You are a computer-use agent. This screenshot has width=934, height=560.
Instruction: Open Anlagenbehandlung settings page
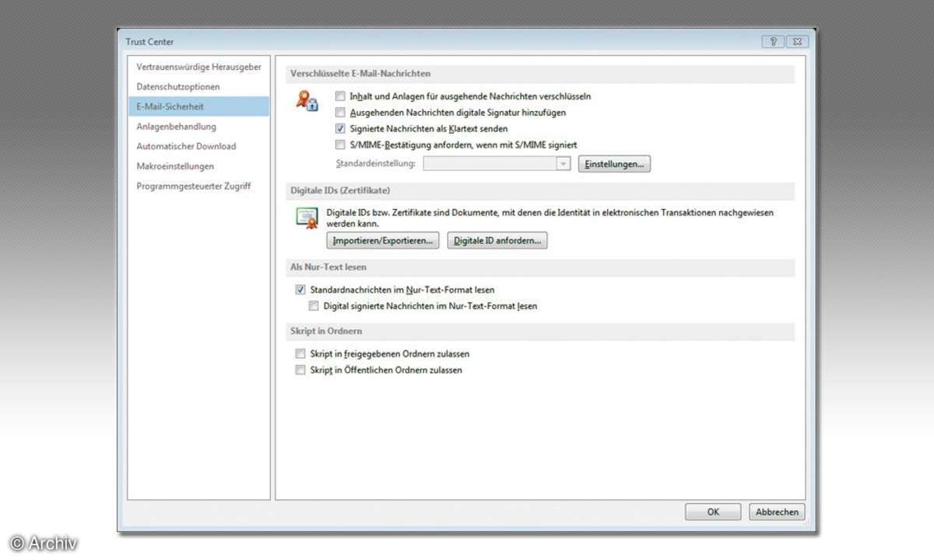click(199, 126)
